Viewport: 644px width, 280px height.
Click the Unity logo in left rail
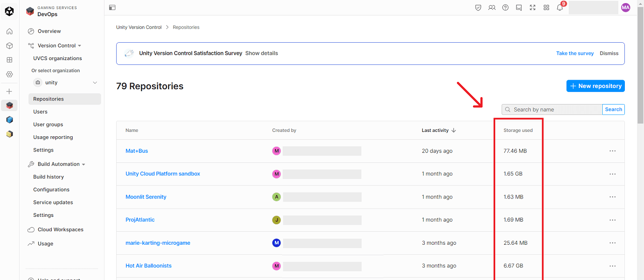pyautogui.click(x=9, y=11)
